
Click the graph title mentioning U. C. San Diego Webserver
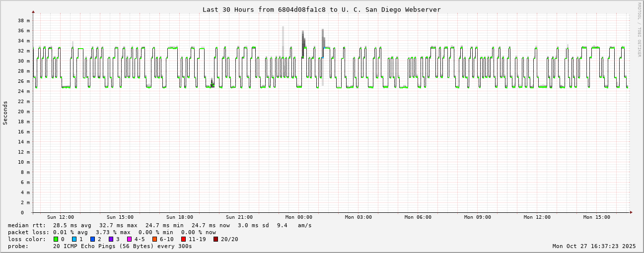[x=321, y=9]
